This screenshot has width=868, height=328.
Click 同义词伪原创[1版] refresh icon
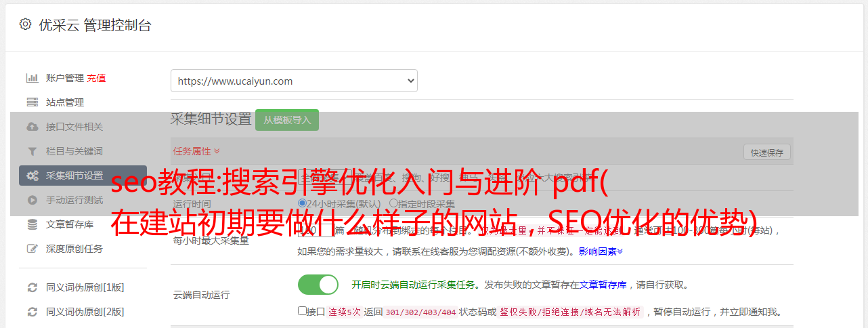coord(32,287)
